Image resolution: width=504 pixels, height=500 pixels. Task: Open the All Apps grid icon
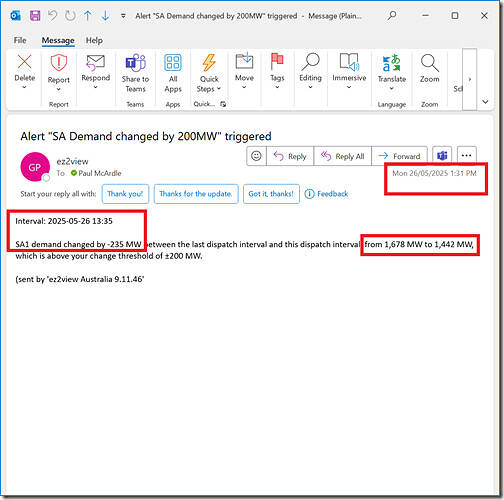(x=173, y=63)
